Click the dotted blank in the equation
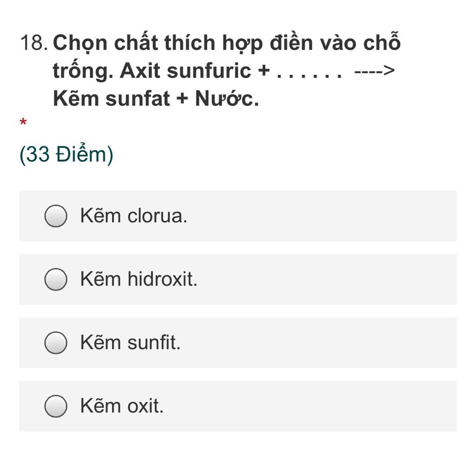The image size is (476, 465). click(x=310, y=75)
